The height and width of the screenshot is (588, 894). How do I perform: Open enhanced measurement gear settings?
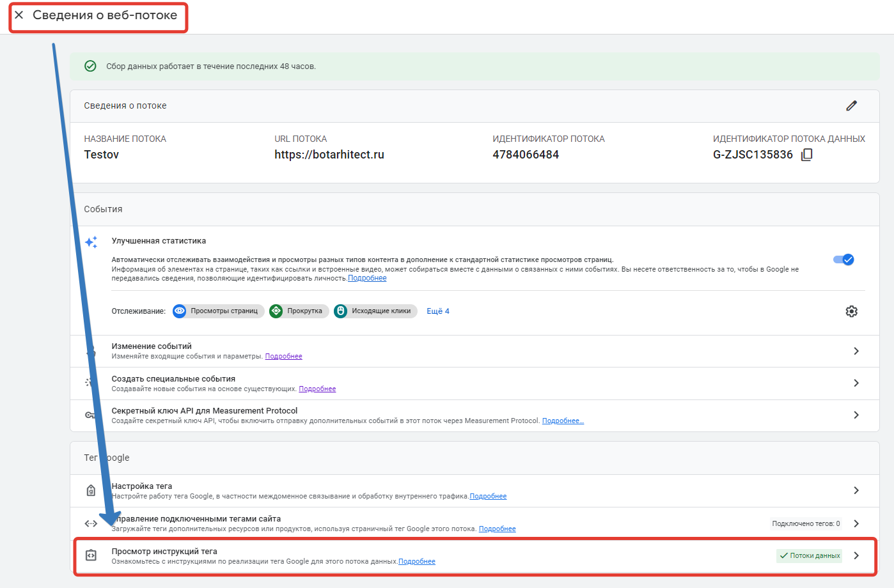[x=851, y=311]
